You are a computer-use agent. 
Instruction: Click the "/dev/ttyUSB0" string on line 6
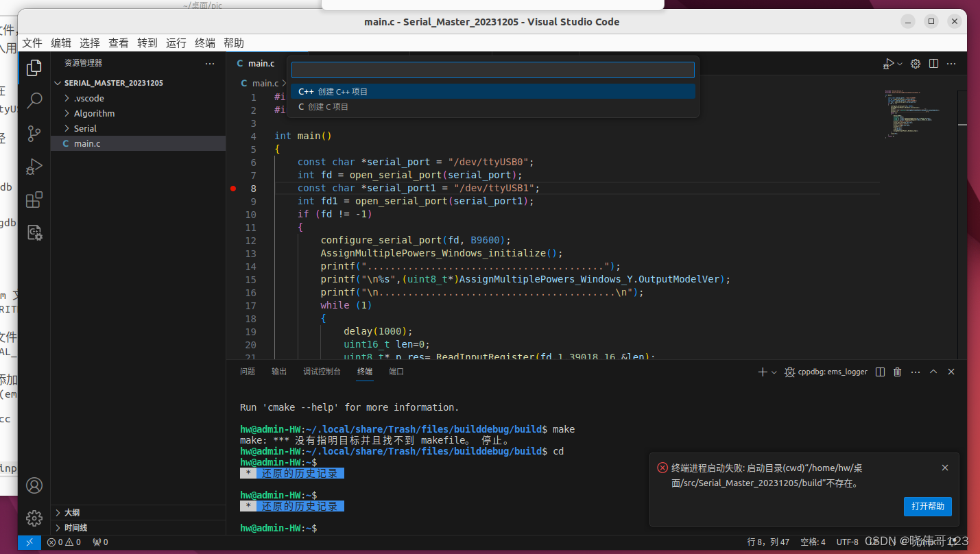coord(488,162)
